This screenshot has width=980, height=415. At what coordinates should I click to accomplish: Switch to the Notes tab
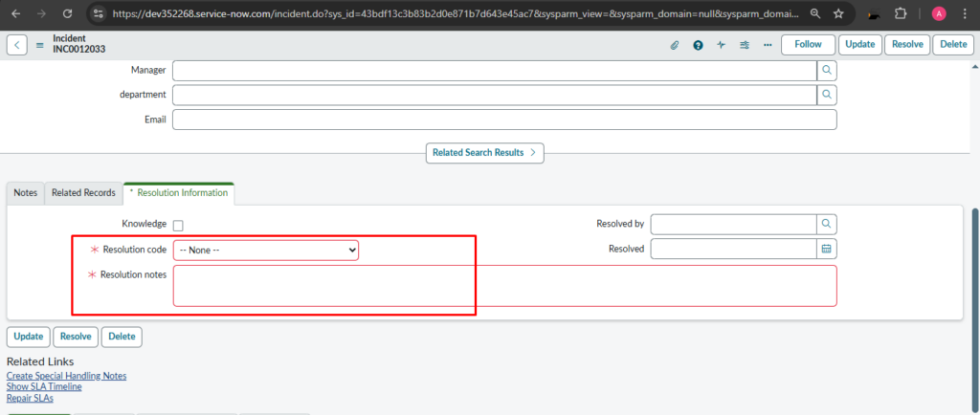click(26, 193)
